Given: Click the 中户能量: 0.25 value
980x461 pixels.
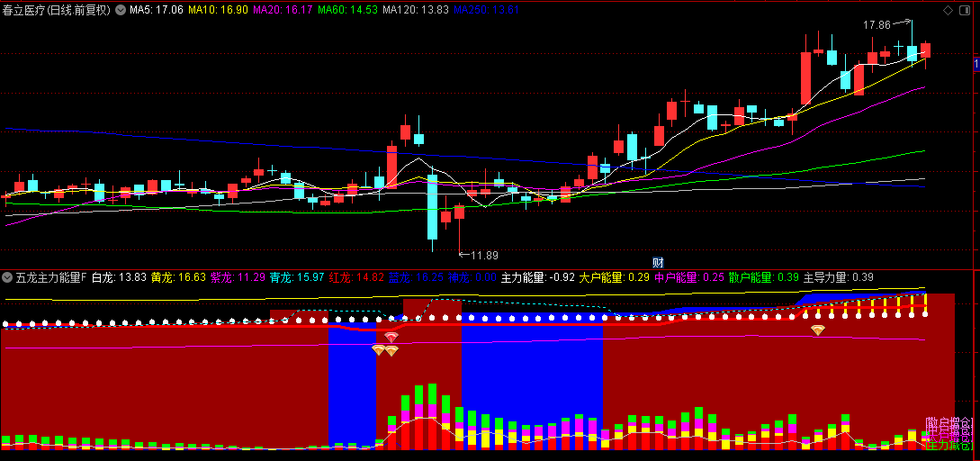Looking at the screenshot, I should click(x=688, y=277).
